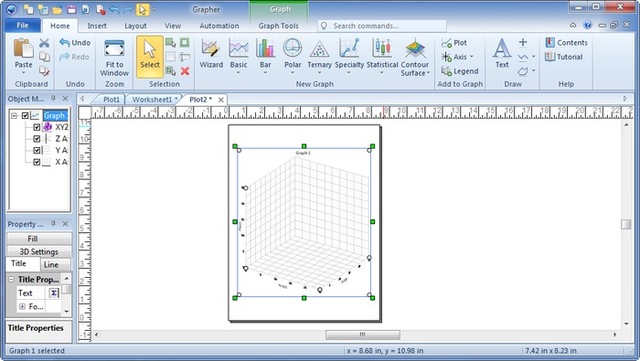Open the Graph Tools ribbon tab
Viewport: 640px width, 361px height.
pos(278,26)
